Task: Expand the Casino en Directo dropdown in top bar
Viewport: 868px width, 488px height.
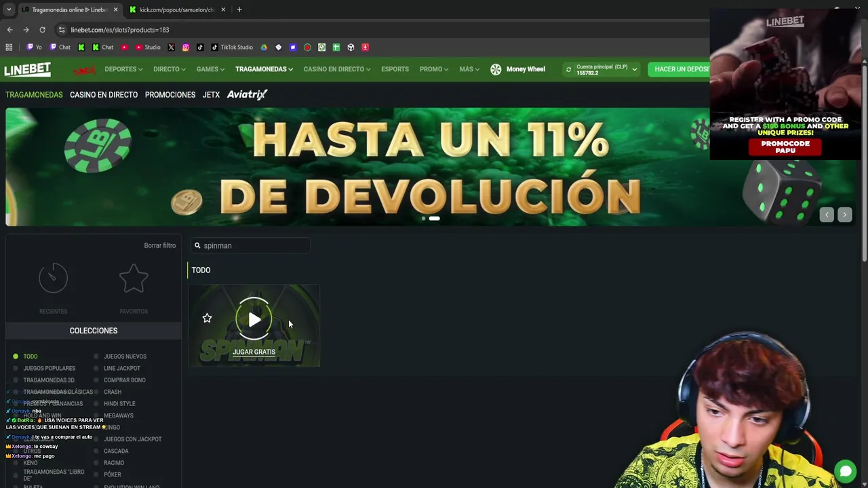Action: 337,69
